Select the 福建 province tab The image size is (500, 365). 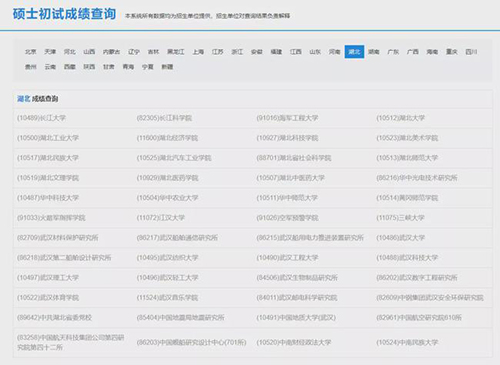(276, 52)
